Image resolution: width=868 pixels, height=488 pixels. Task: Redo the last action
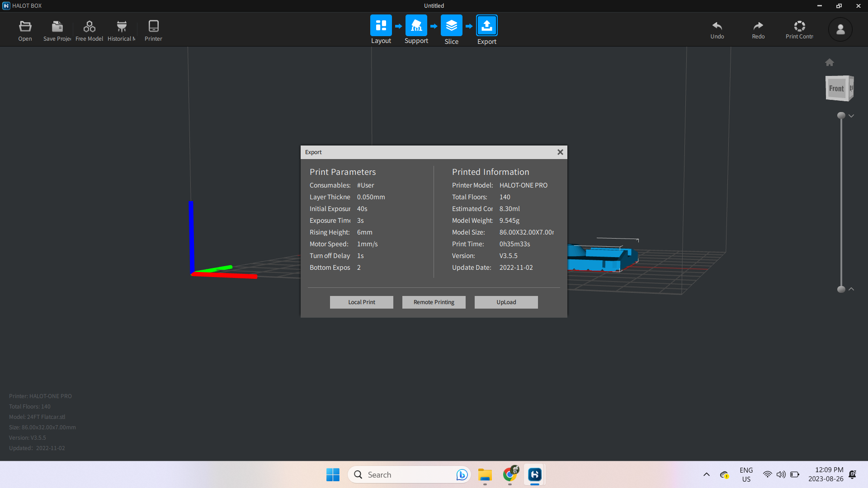point(758,29)
